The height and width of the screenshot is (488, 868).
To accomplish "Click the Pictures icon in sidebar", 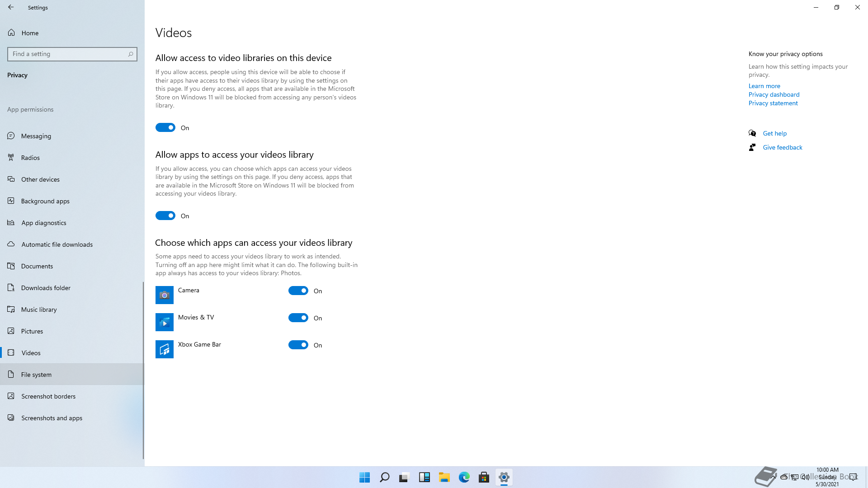I will point(11,331).
